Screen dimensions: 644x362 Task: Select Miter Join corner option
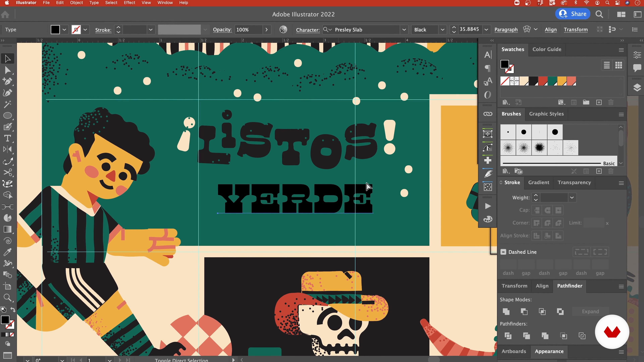coord(536,223)
